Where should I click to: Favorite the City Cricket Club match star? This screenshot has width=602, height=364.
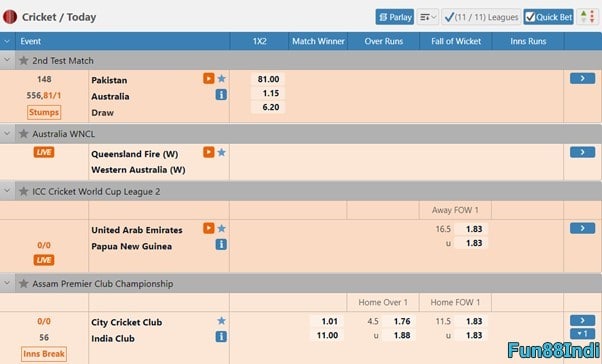coord(222,321)
